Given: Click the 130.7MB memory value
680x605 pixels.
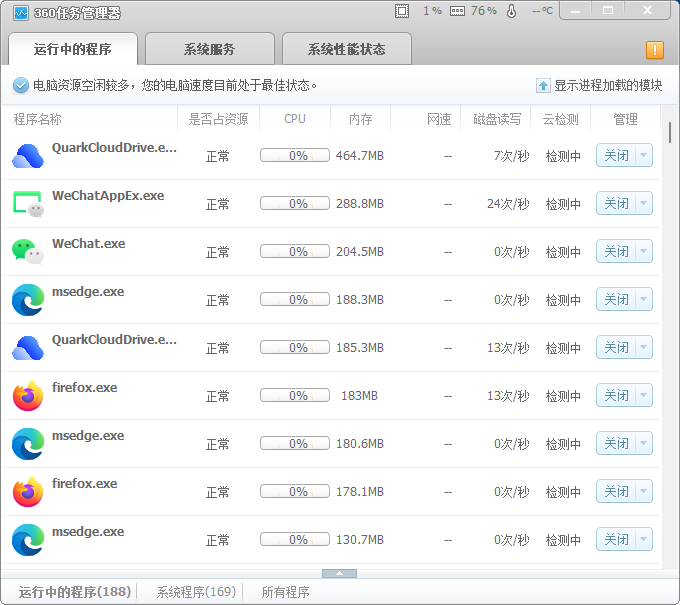Looking at the screenshot, I should pyautogui.click(x=360, y=540).
